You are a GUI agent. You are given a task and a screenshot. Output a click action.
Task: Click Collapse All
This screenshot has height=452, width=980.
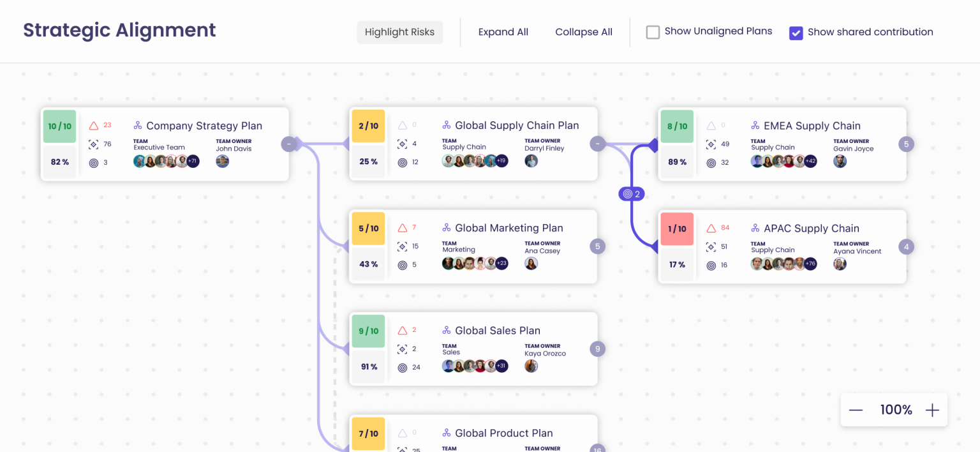[583, 31]
